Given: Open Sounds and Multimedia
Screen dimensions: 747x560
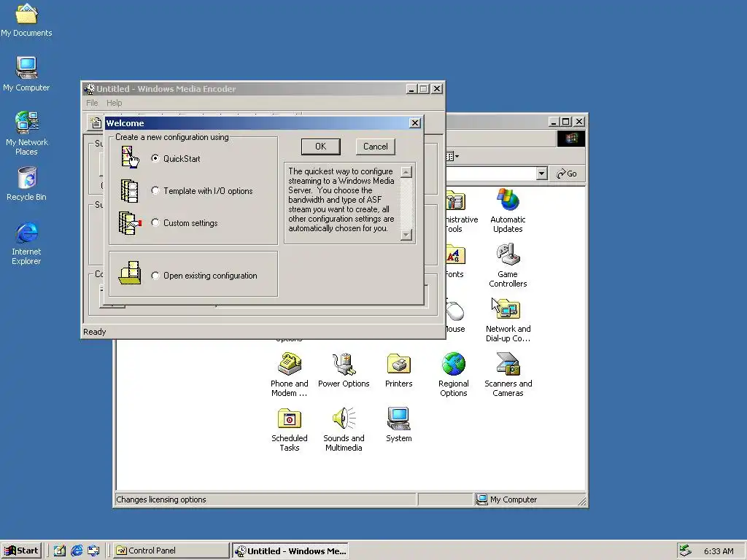Looking at the screenshot, I should pos(344,429).
